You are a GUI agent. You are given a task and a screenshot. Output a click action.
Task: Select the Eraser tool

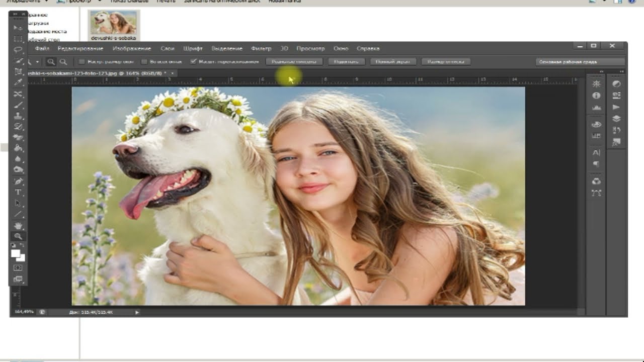point(18,137)
